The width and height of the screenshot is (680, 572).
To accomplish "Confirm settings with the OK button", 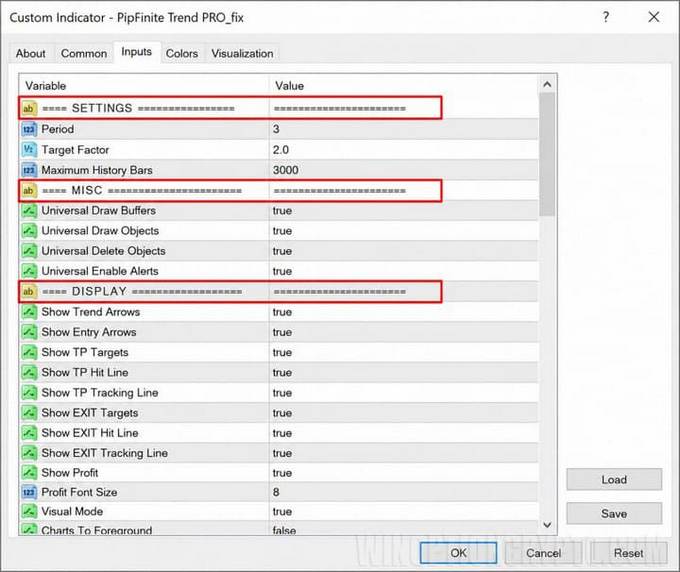I will click(x=458, y=553).
